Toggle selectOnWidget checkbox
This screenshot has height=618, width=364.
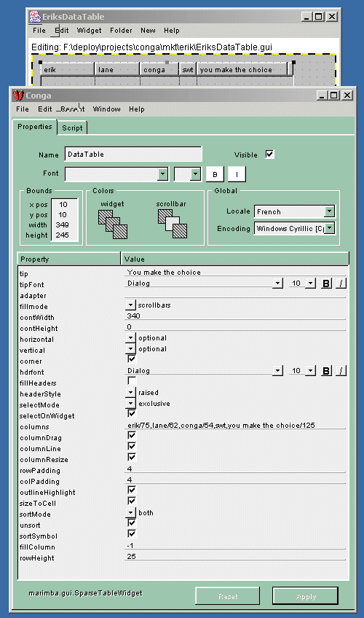(x=132, y=413)
